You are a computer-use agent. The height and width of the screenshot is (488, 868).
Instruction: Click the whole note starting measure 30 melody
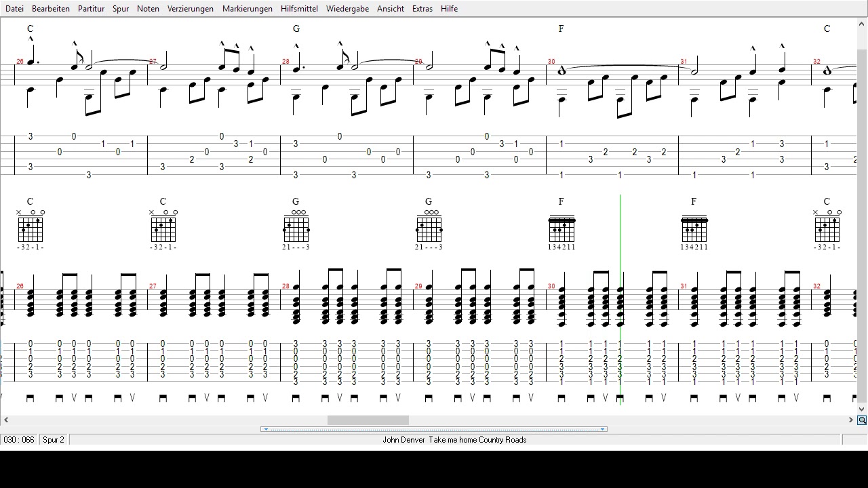(561, 70)
